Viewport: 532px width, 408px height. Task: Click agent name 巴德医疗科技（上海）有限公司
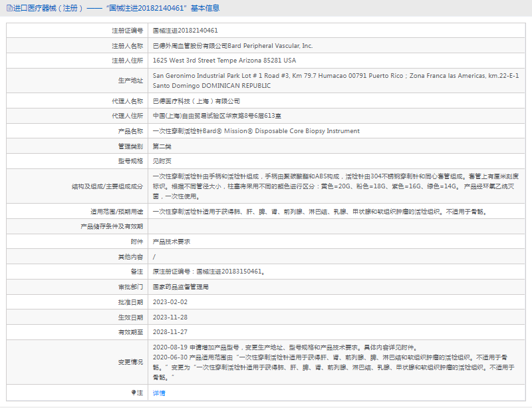(x=196, y=101)
